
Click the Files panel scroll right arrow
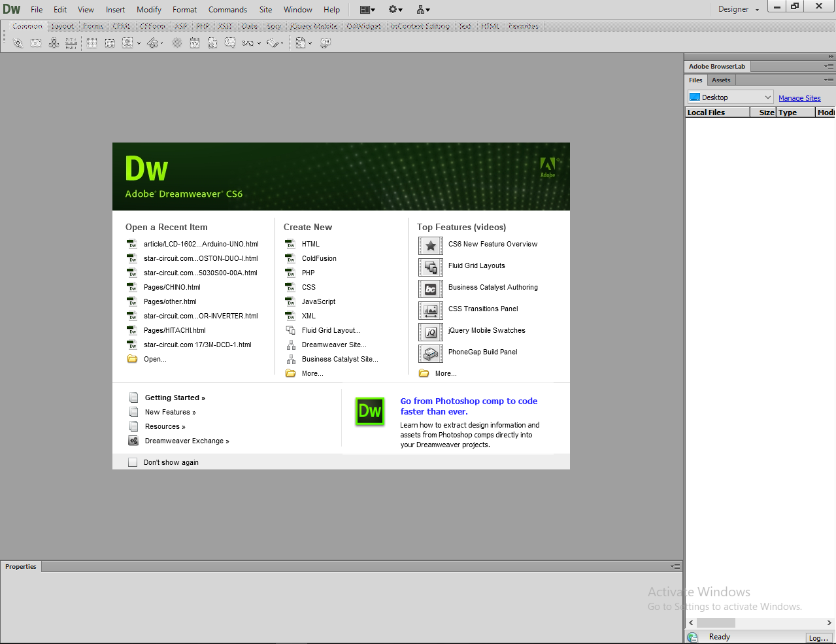[x=829, y=622]
